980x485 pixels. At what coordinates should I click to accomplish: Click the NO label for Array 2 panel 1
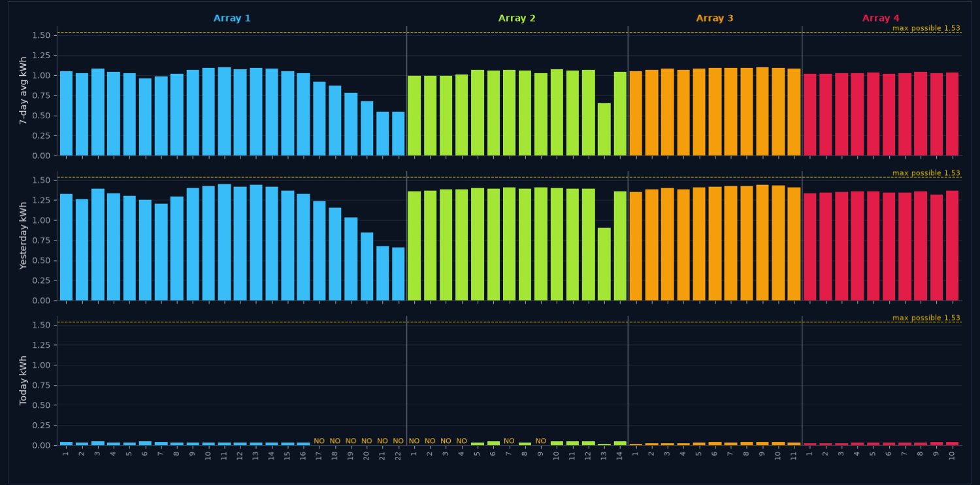[x=414, y=441]
